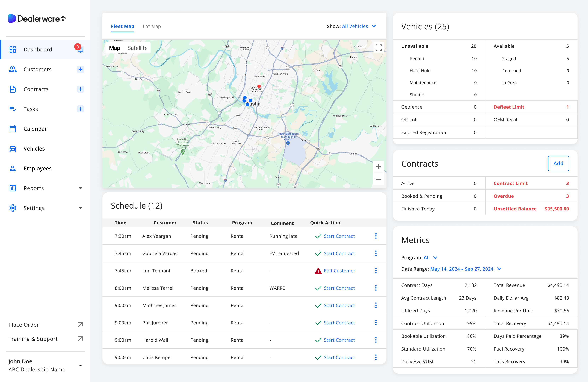Click the Wildflower Center map pin
Screen dimensions: 588x382
click(183, 152)
